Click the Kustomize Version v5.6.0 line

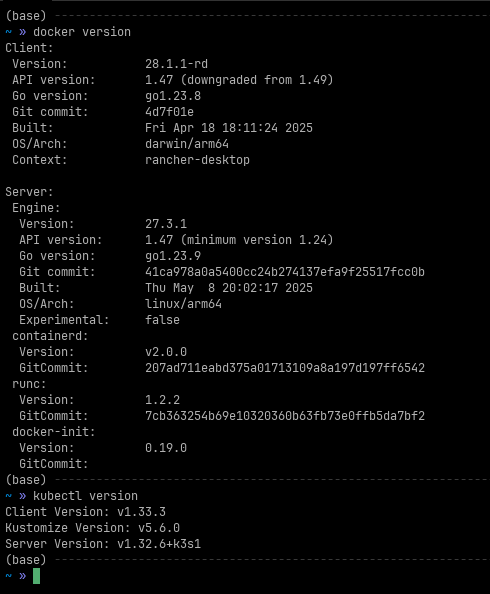[92, 528]
